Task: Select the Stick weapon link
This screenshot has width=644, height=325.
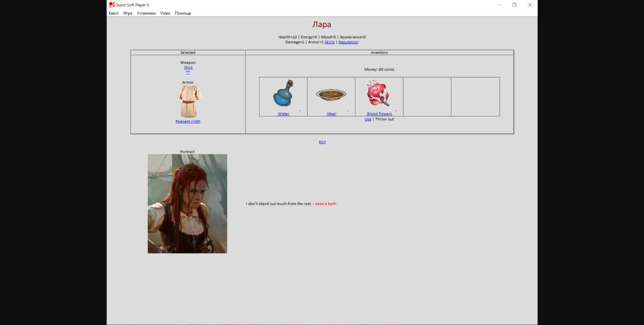Action: click(x=188, y=67)
